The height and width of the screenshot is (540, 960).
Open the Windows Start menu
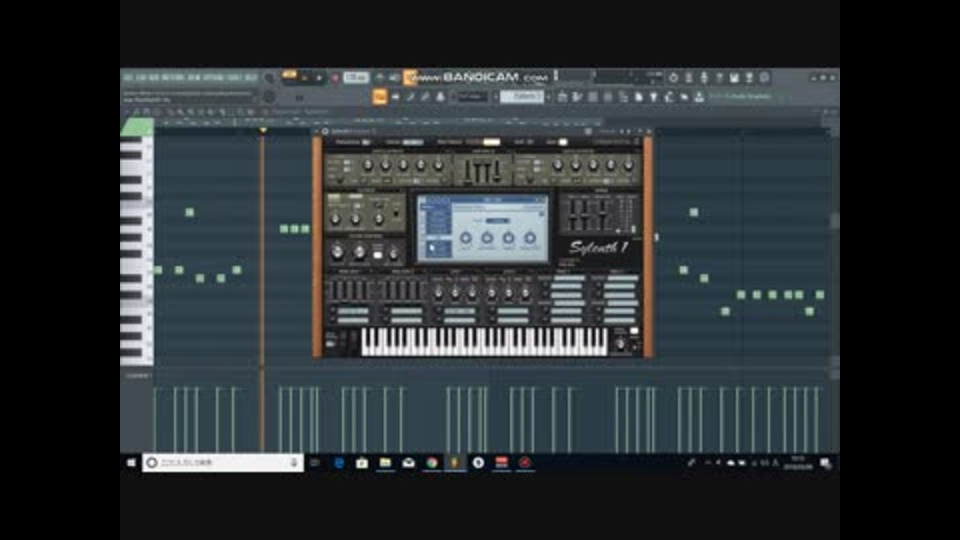pyautogui.click(x=131, y=463)
